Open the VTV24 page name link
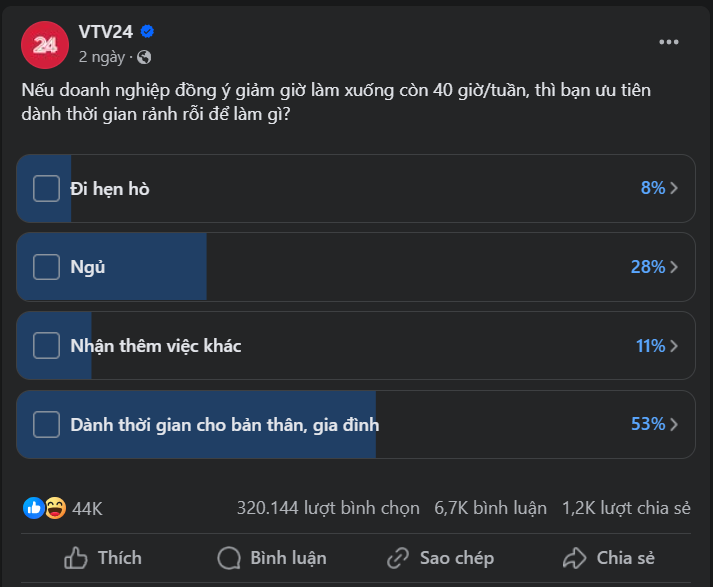The height and width of the screenshot is (587, 713). click(107, 32)
